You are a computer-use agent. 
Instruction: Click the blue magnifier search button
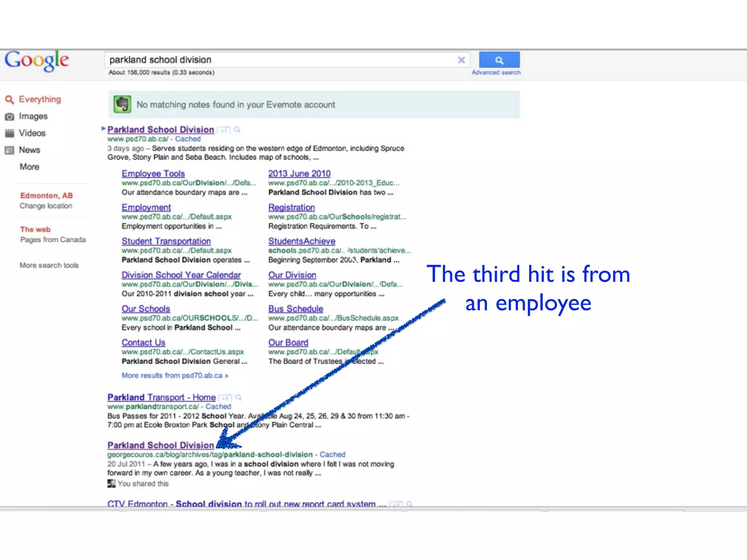(499, 60)
